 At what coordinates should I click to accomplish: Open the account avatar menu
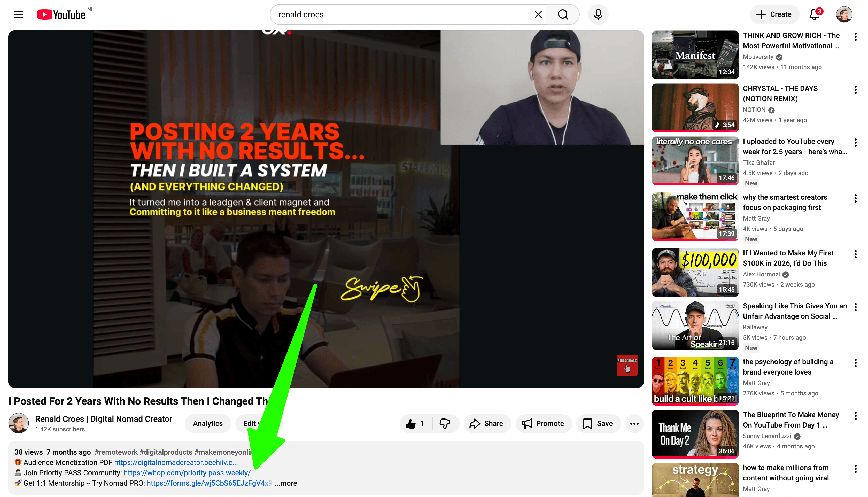click(844, 14)
